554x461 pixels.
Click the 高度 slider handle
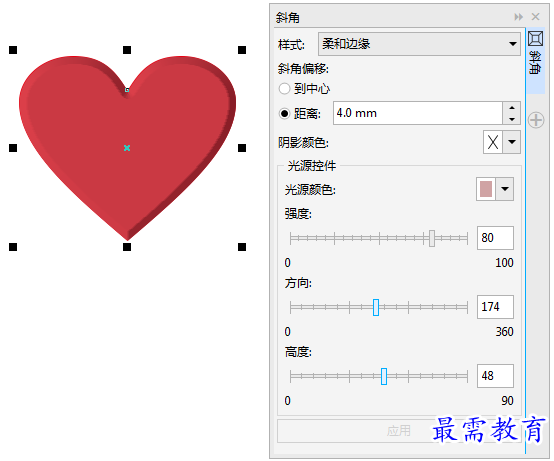(x=384, y=376)
